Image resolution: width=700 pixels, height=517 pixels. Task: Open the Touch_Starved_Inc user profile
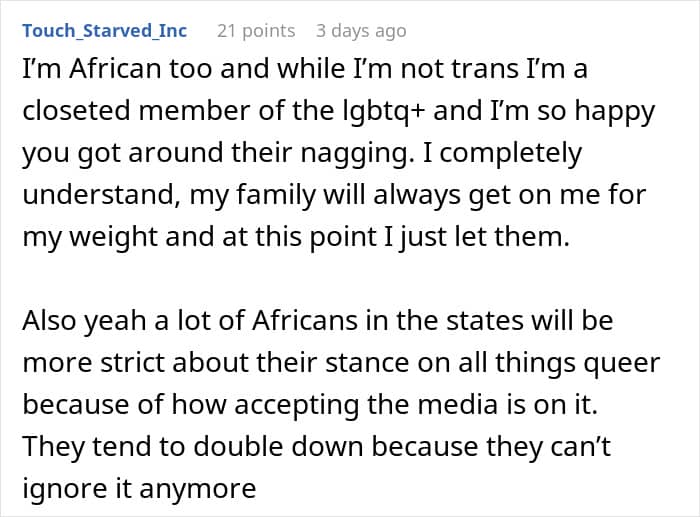tap(104, 31)
